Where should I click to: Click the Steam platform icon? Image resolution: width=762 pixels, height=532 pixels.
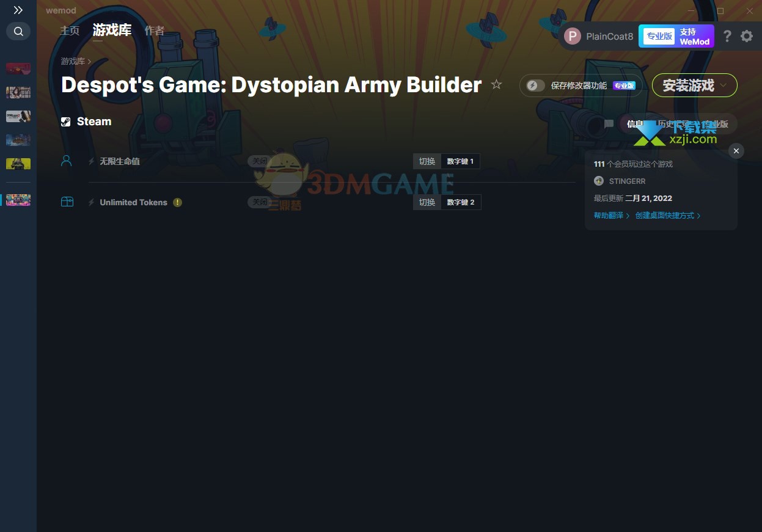(x=66, y=122)
